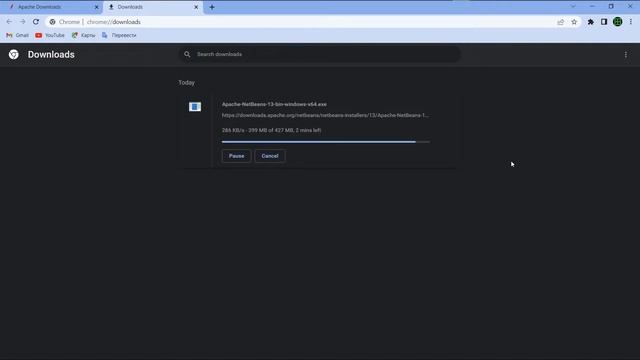Image resolution: width=640 pixels, height=360 pixels.
Task: Open the Chrome profile avatar
Action: pos(618,22)
